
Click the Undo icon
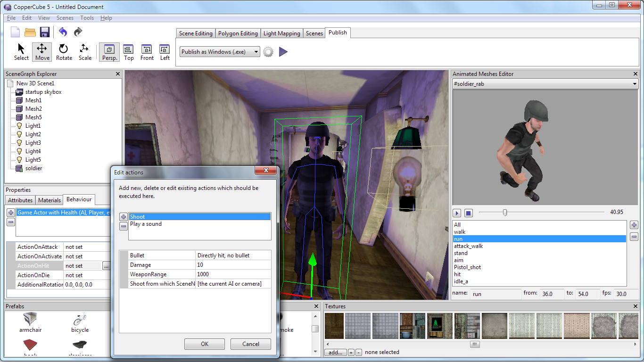tap(63, 32)
